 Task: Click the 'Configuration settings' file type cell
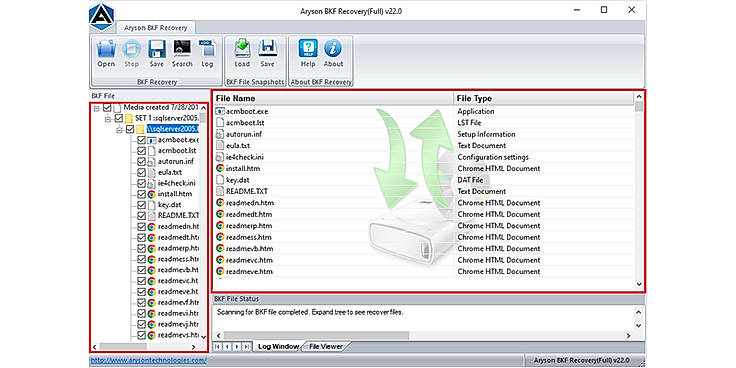click(x=493, y=157)
